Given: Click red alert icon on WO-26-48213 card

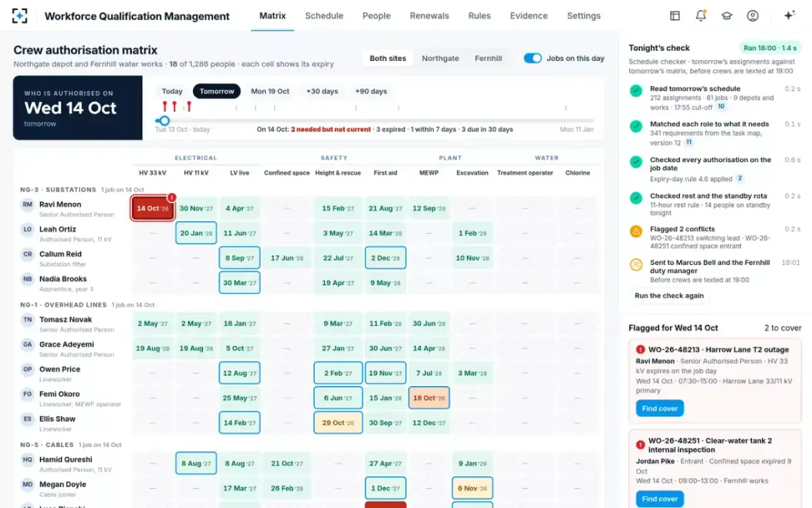Looking at the screenshot, I should click(640, 350).
